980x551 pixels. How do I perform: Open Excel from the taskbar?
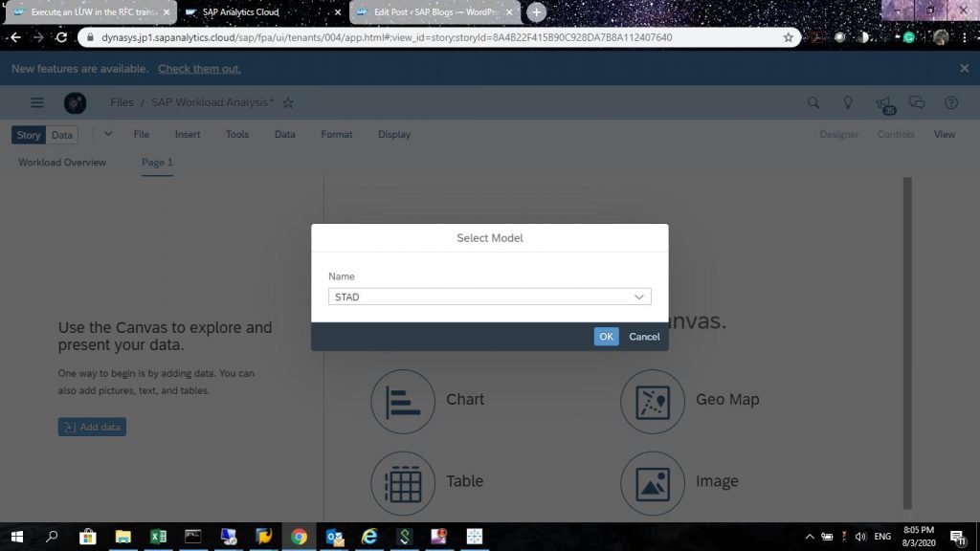[x=158, y=537]
